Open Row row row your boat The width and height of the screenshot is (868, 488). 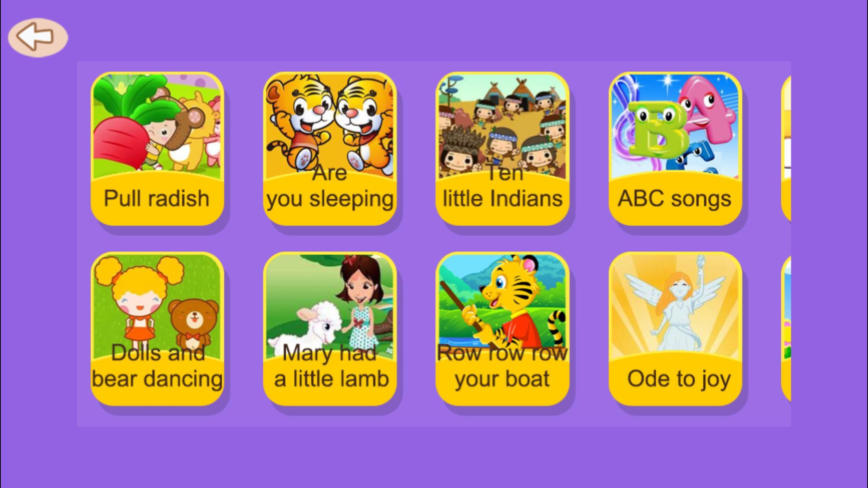[x=502, y=328]
